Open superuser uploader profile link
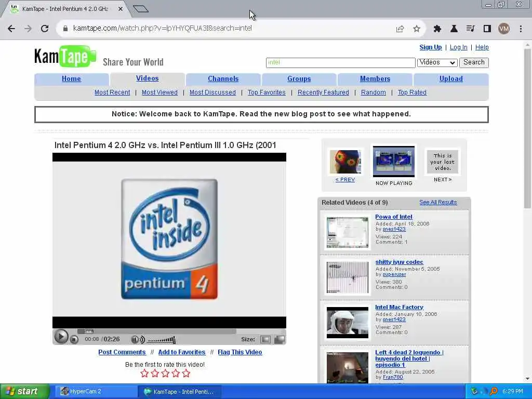Image resolution: width=532 pixels, height=399 pixels. coord(394,274)
